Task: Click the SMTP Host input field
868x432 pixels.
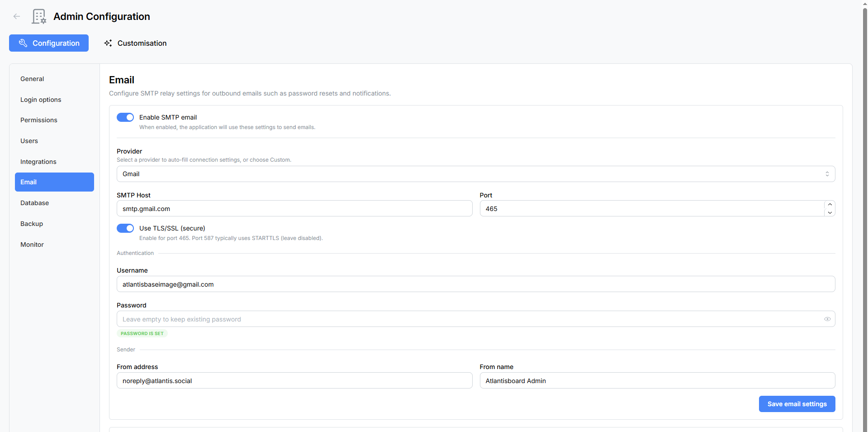Action: click(294, 209)
